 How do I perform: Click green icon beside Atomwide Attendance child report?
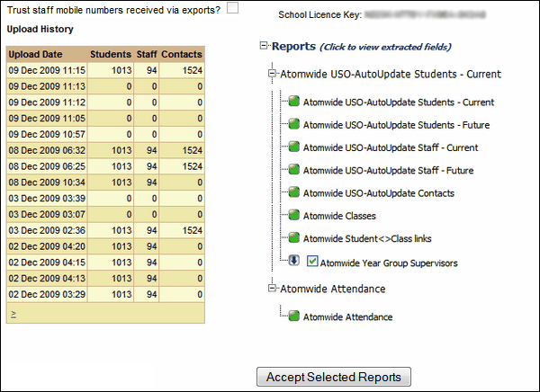(x=293, y=316)
